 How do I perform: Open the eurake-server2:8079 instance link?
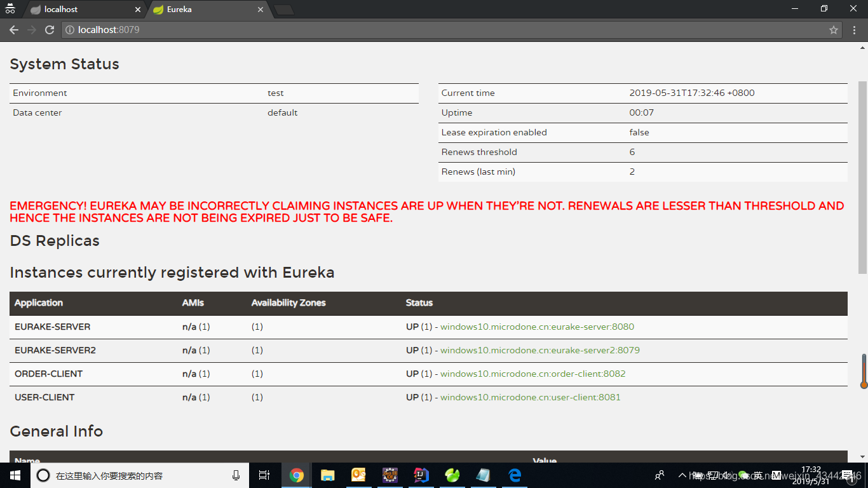[x=539, y=350]
